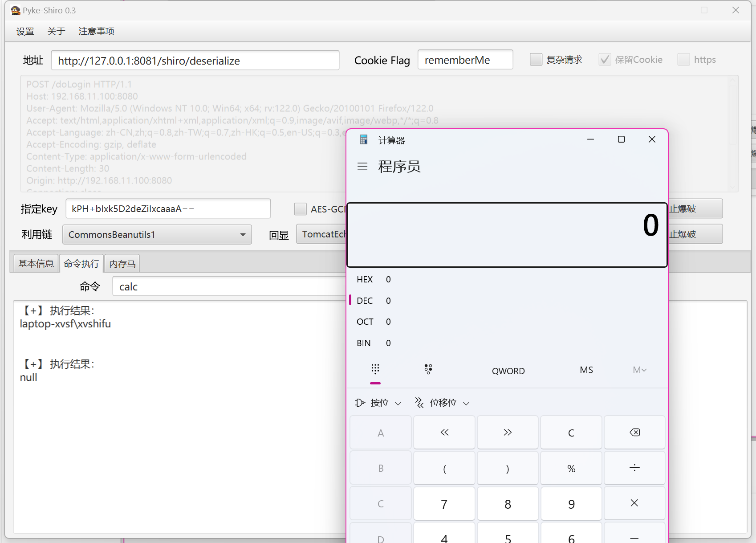Click the stop brute-force button beside 利用链 row

click(695, 234)
